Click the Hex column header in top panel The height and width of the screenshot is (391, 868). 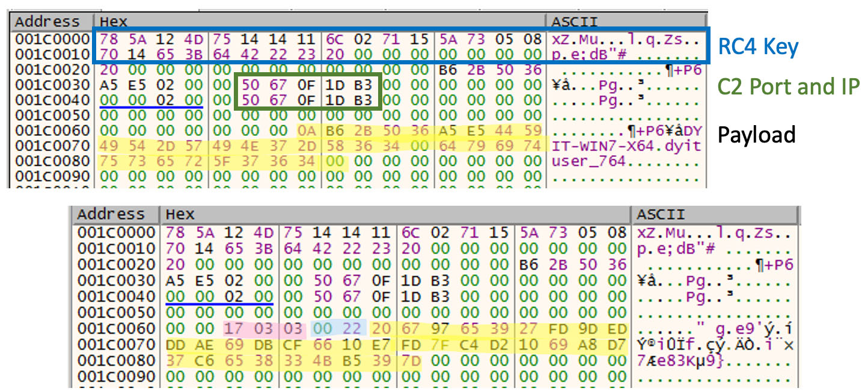[114, 22]
